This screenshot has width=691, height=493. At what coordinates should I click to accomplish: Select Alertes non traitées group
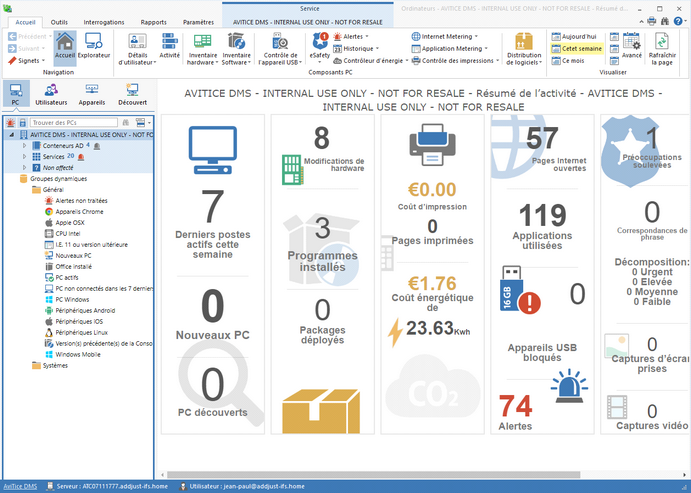click(x=76, y=200)
